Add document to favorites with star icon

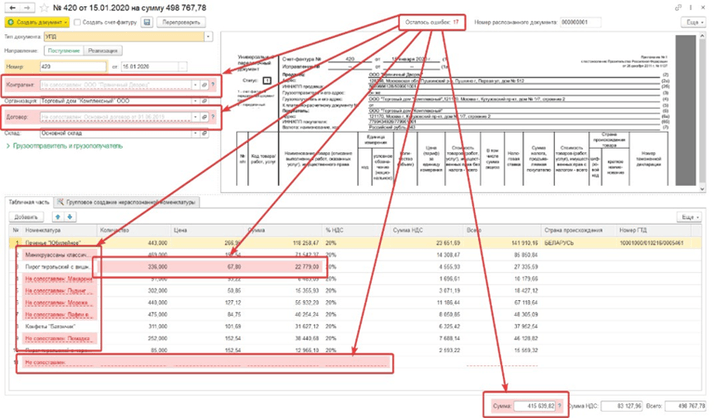click(44, 8)
